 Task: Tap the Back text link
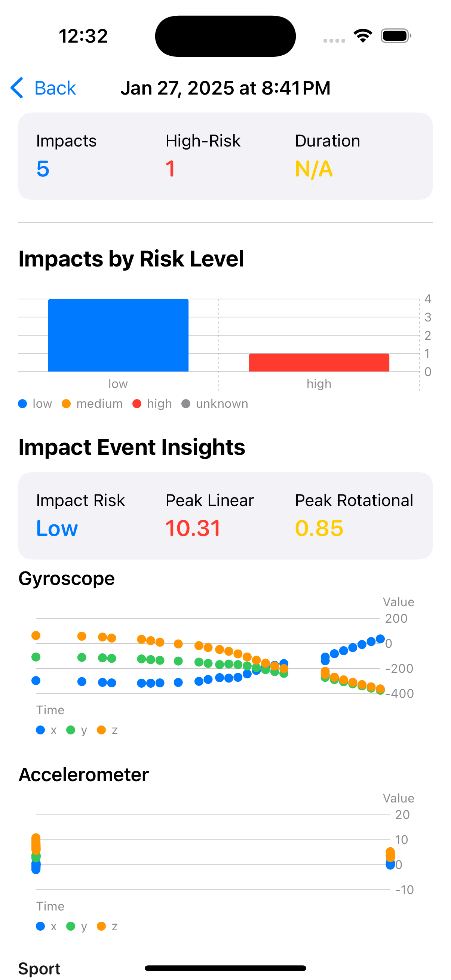pyautogui.click(x=55, y=88)
